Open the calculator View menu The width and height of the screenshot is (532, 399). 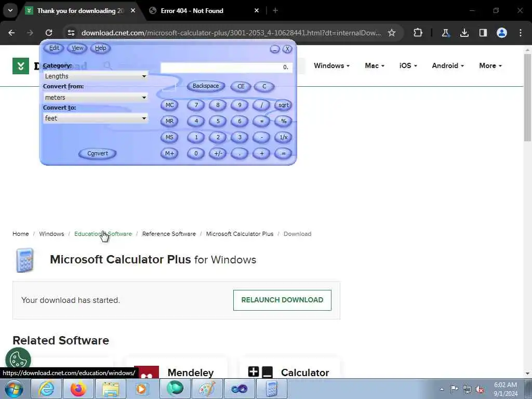[x=77, y=48]
